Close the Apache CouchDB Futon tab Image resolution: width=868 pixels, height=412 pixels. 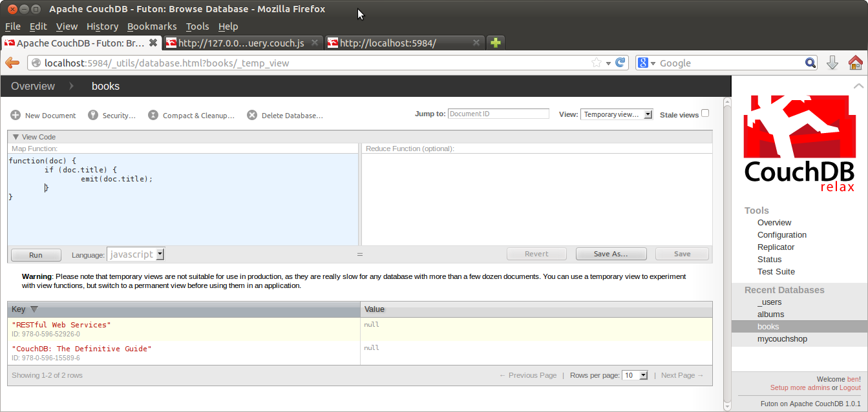coord(153,43)
